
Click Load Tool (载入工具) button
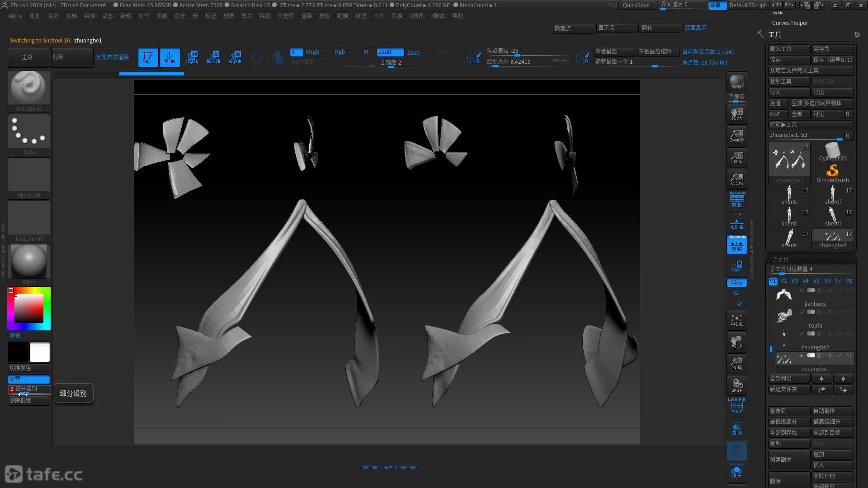pos(789,49)
